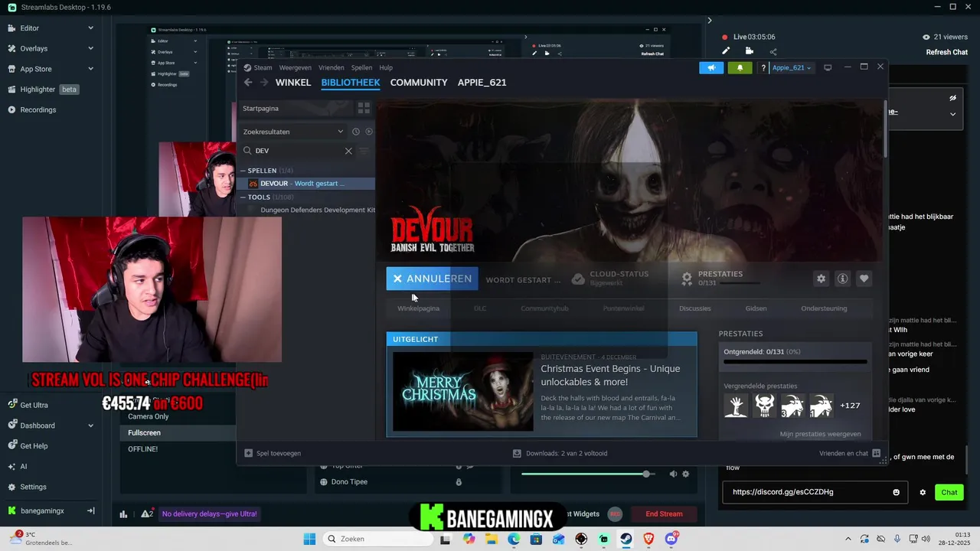
Task: Click ANNULEREN to cancel launch
Action: (433, 279)
